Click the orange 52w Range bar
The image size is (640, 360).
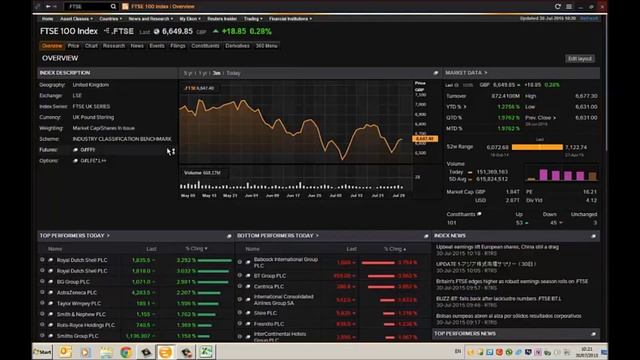pyautogui.click(x=537, y=147)
